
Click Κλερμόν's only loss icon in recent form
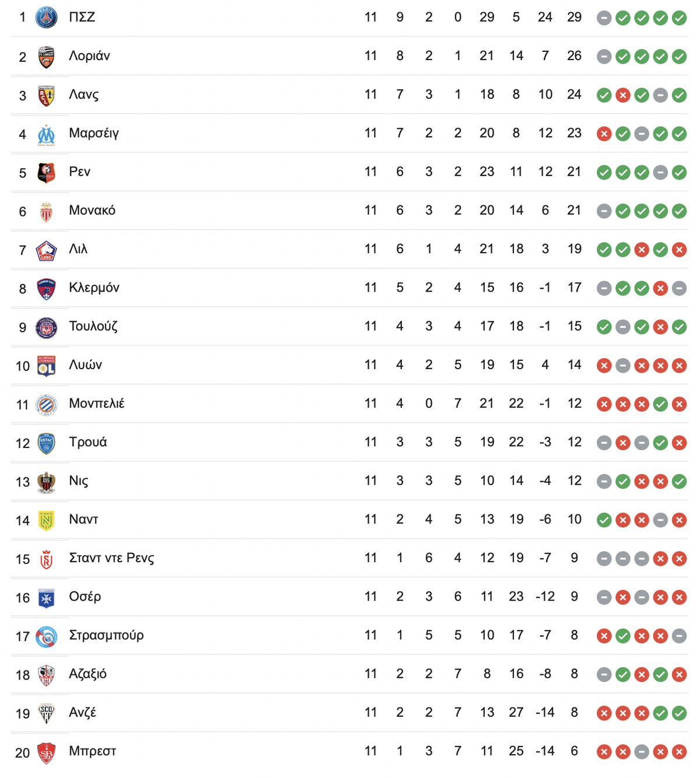660,288
